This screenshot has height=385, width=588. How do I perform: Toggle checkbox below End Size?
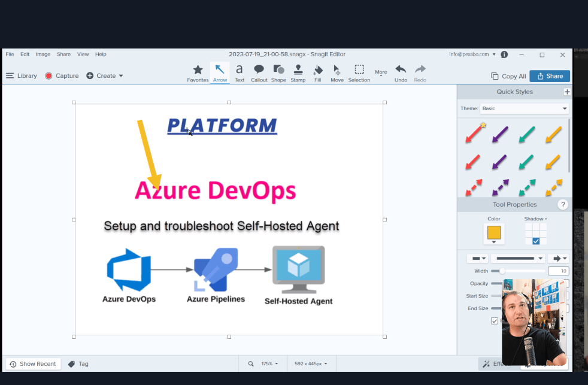[495, 321]
